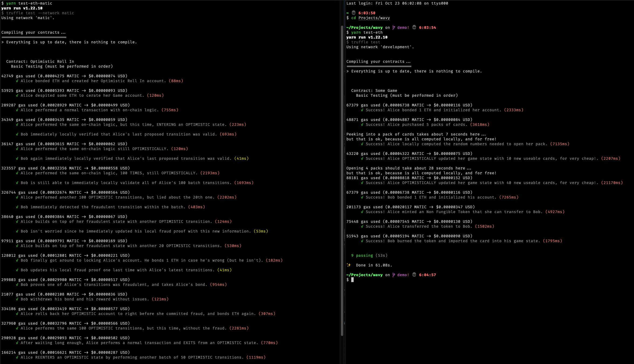
Task: Click the git branch icon on the 6:03:54 prompt
Action: point(394,27)
